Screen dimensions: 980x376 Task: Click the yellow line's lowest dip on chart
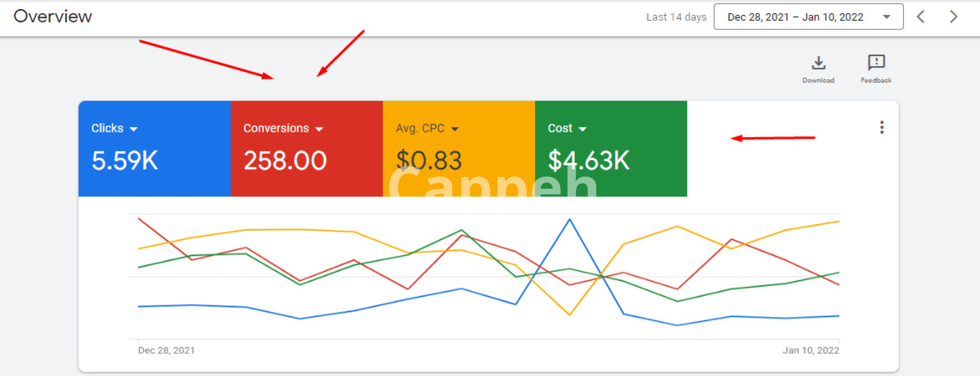click(570, 314)
